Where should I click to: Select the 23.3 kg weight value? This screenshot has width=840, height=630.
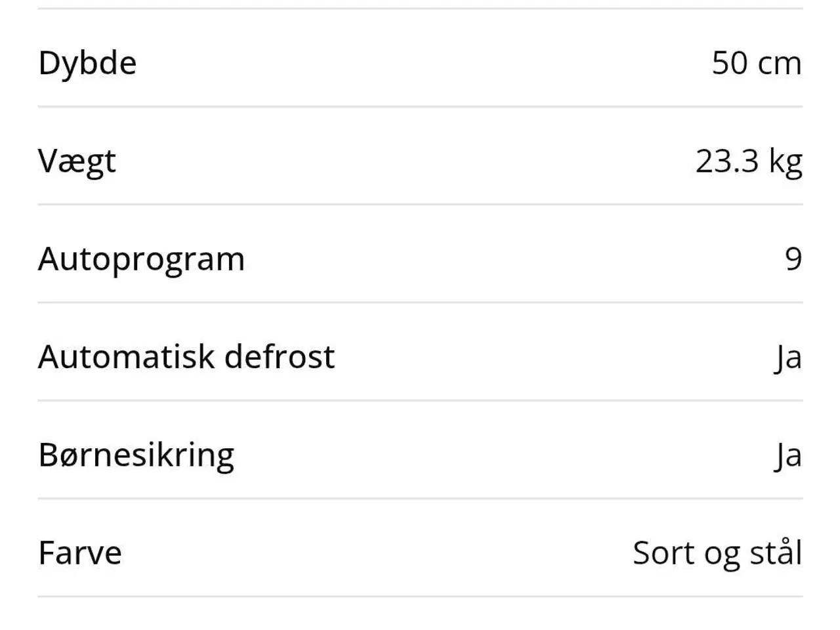pos(748,161)
